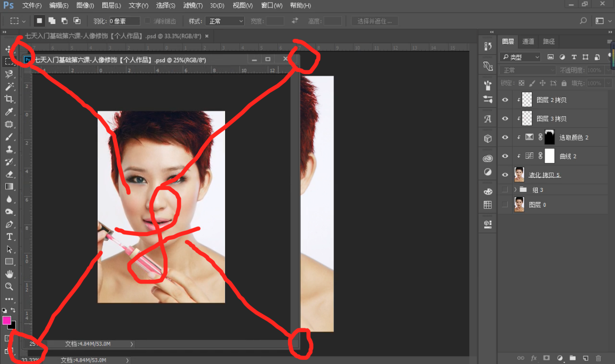The width and height of the screenshot is (615, 364).
Task: Show the hidden 图层 0 layer
Action: point(505,205)
